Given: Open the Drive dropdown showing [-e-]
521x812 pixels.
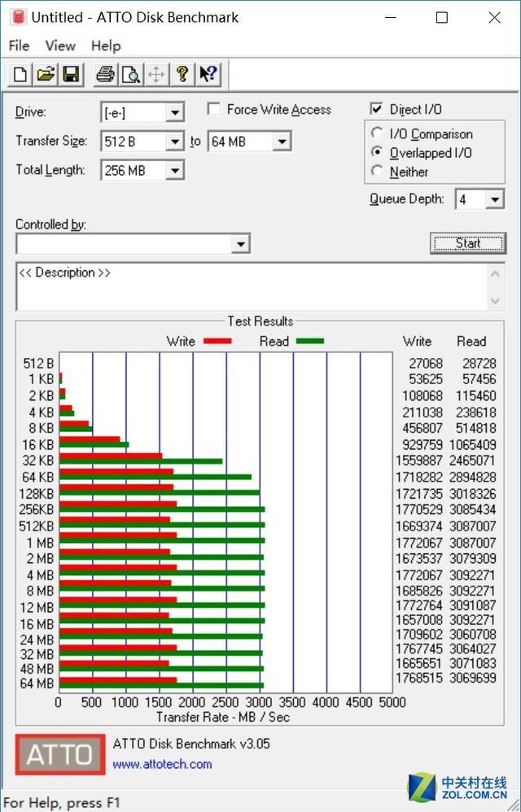Looking at the screenshot, I should 174,112.
